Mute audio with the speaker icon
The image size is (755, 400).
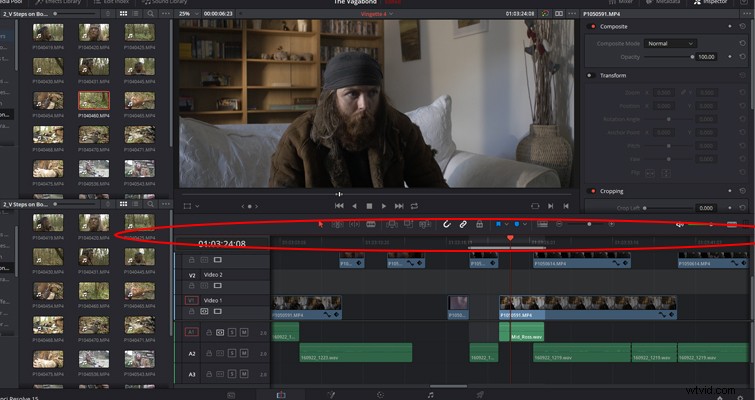click(680, 224)
